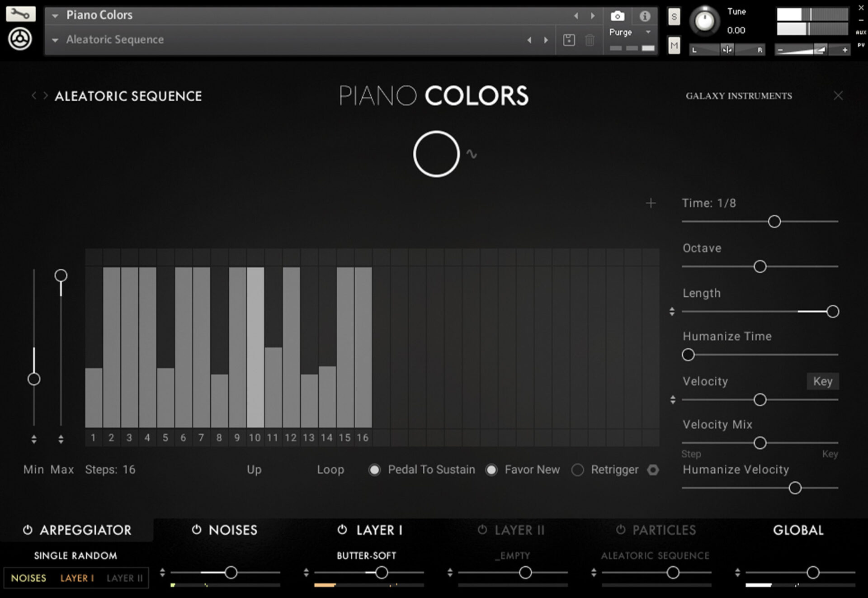Switch to the GLOBAL tab
The image size is (868, 598).
tap(798, 530)
